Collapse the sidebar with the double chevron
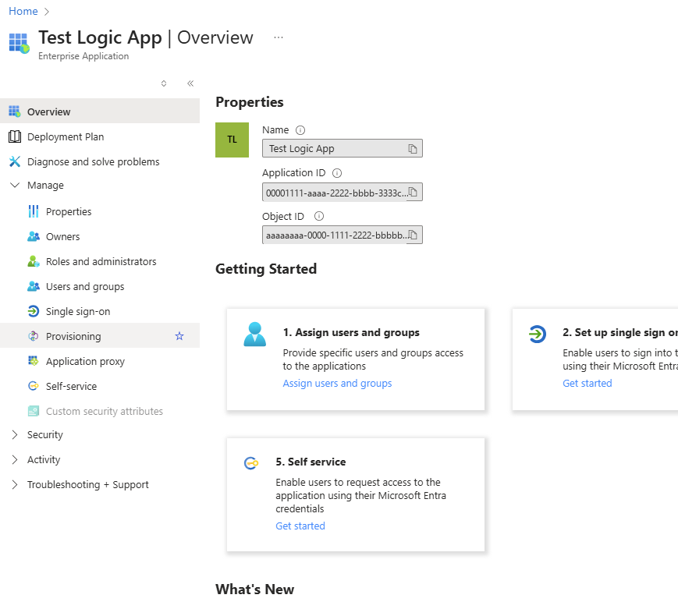678x616 pixels. tap(190, 83)
